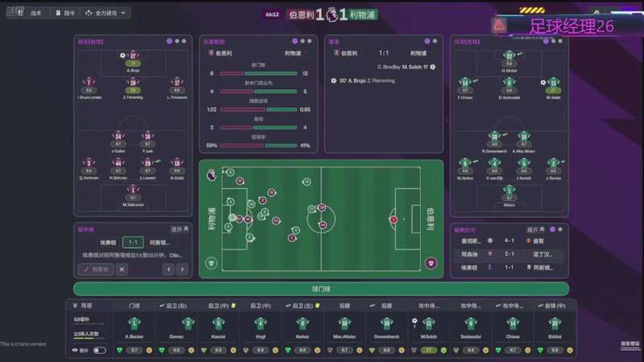This screenshot has width=644, height=362.
Task: Click M. Salah player card in bottom bar
Action: coord(428,327)
